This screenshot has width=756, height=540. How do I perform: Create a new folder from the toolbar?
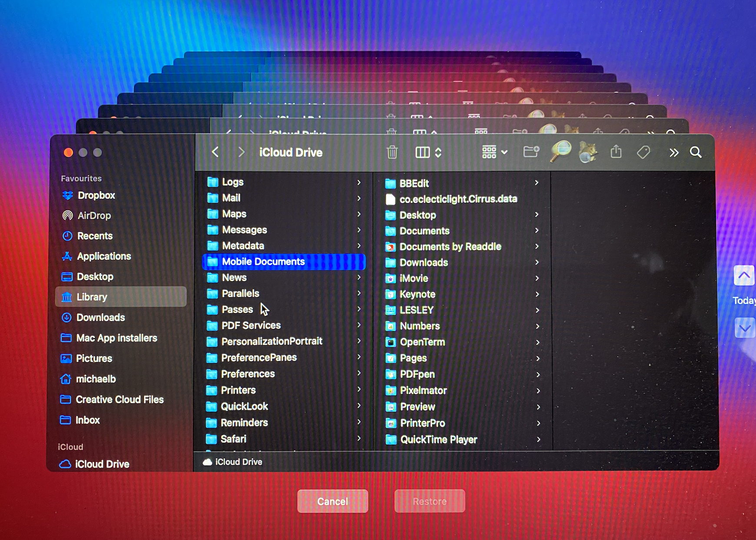pyautogui.click(x=531, y=152)
